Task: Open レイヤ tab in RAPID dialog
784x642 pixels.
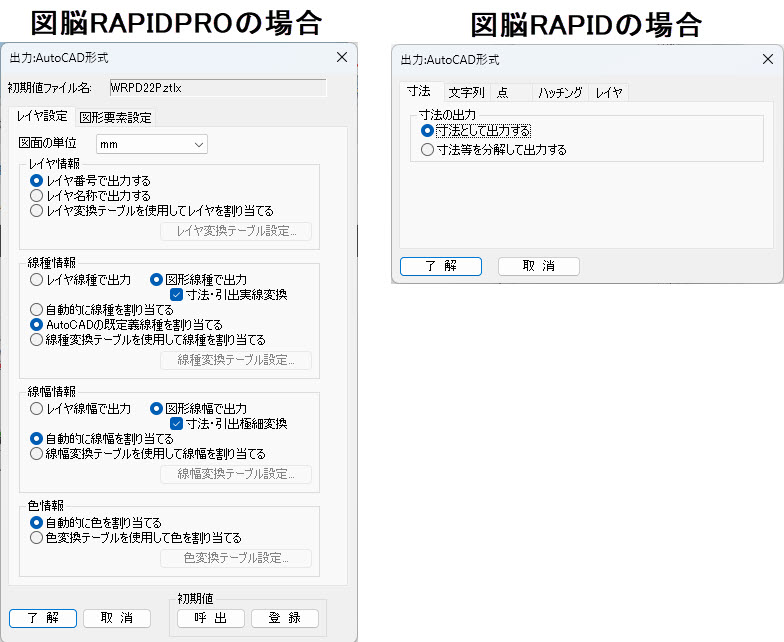Action: [608, 92]
